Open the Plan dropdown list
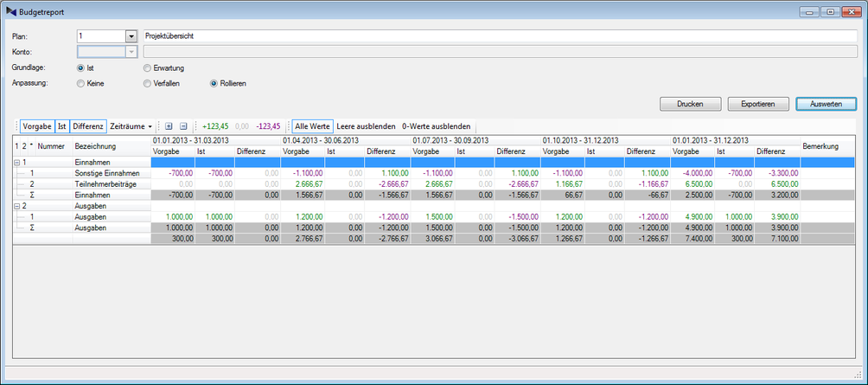Viewport: 868px width, 385px height. [131, 36]
